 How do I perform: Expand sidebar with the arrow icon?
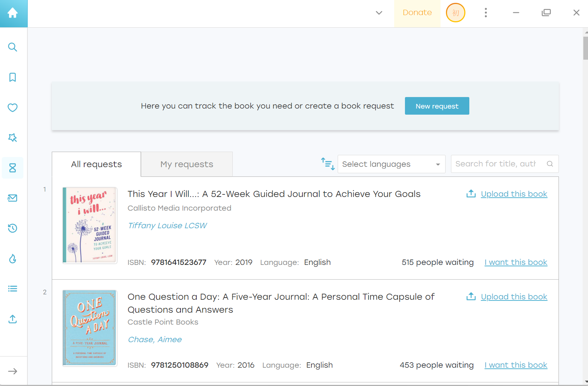[13, 371]
